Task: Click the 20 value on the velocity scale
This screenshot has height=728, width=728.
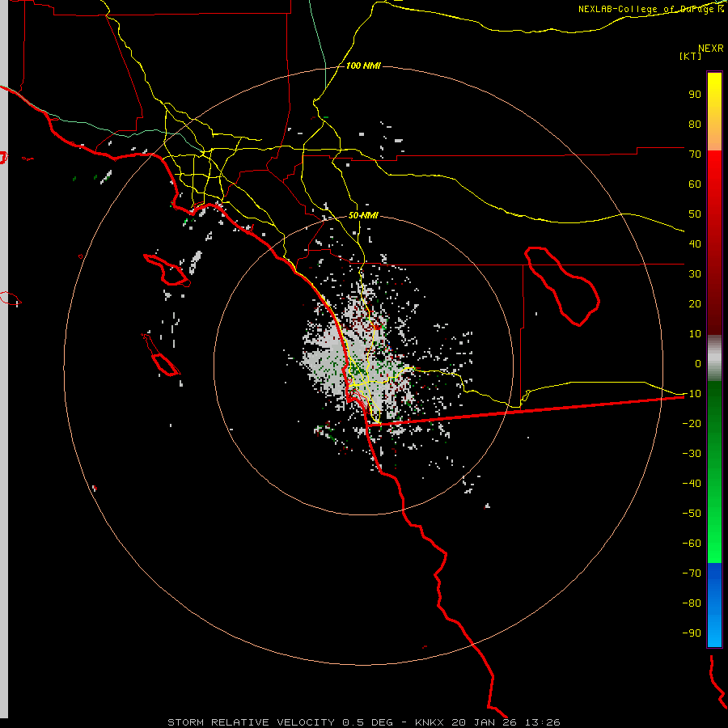Action: pyautogui.click(x=695, y=303)
